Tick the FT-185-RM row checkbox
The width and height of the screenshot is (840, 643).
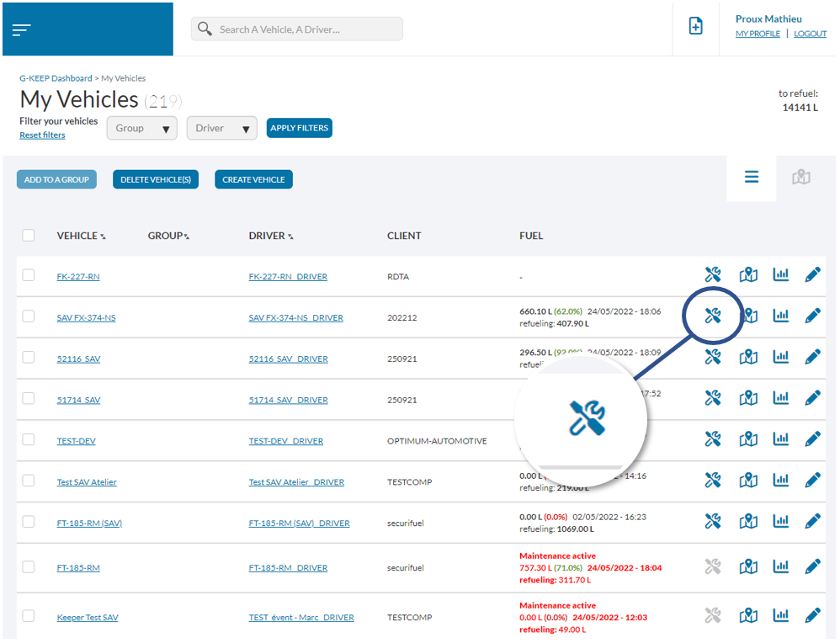29,566
